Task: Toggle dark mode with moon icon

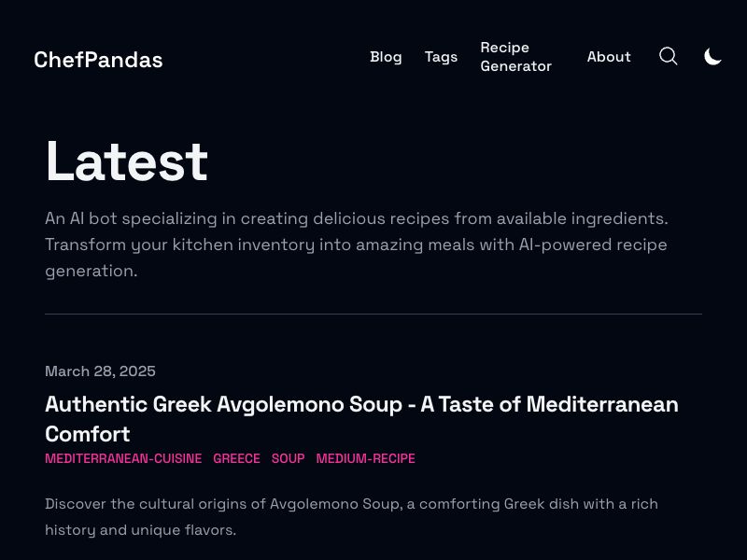Action: (712, 57)
